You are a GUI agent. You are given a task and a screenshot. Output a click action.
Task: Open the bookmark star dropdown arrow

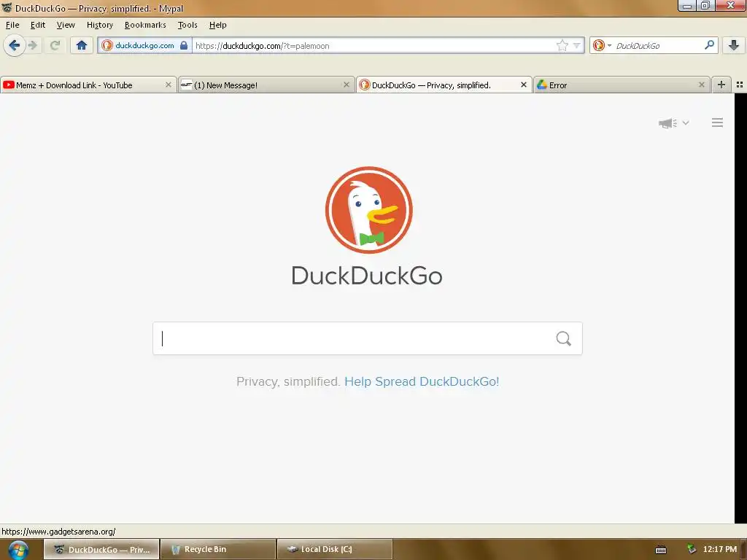point(577,46)
